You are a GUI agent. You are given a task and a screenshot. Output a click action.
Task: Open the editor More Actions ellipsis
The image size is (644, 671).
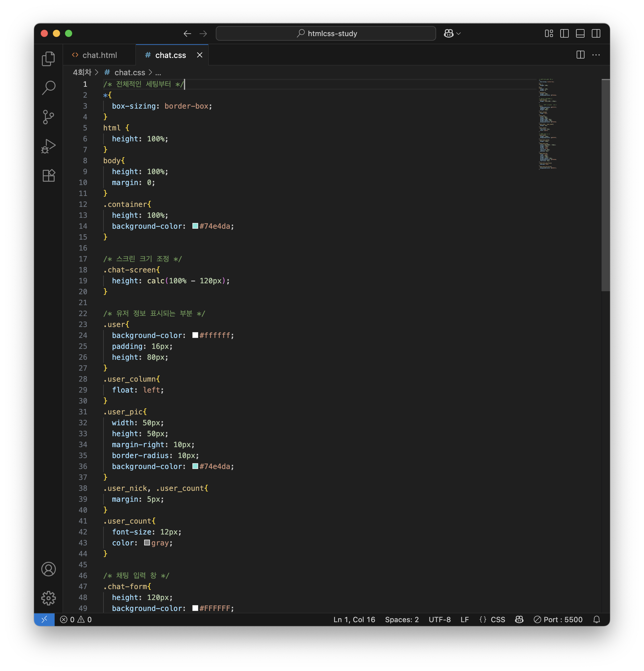[596, 55]
